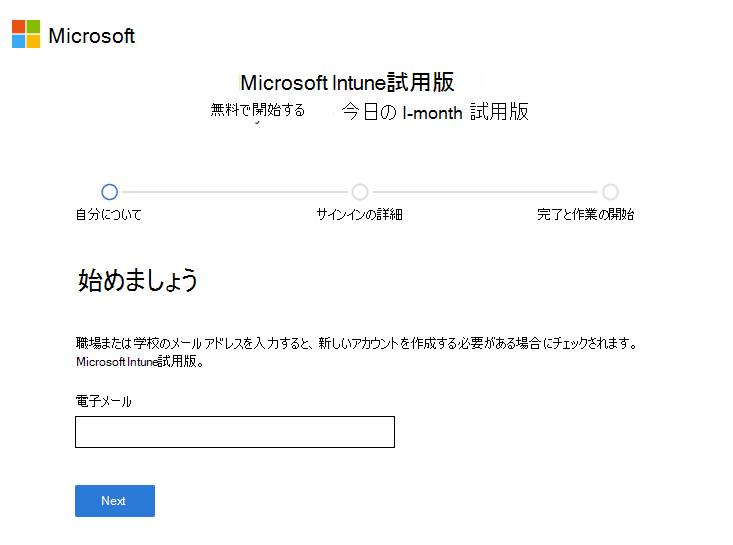Focus the 電子メール input field
Image resolution: width=733 pixels, height=545 pixels.
point(235,432)
